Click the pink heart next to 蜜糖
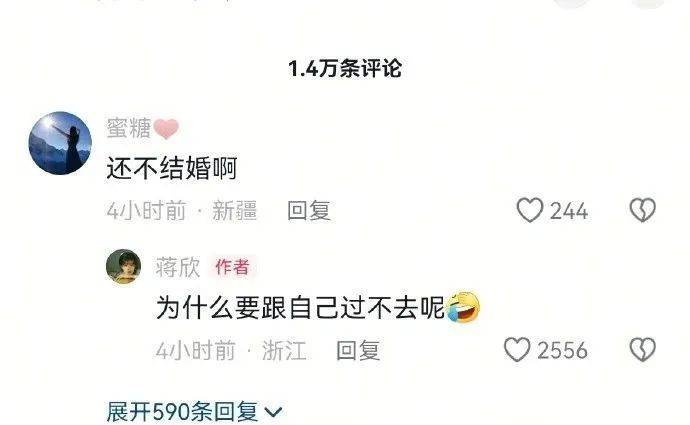Screen dimensions: 690x425 pyautogui.click(x=166, y=129)
